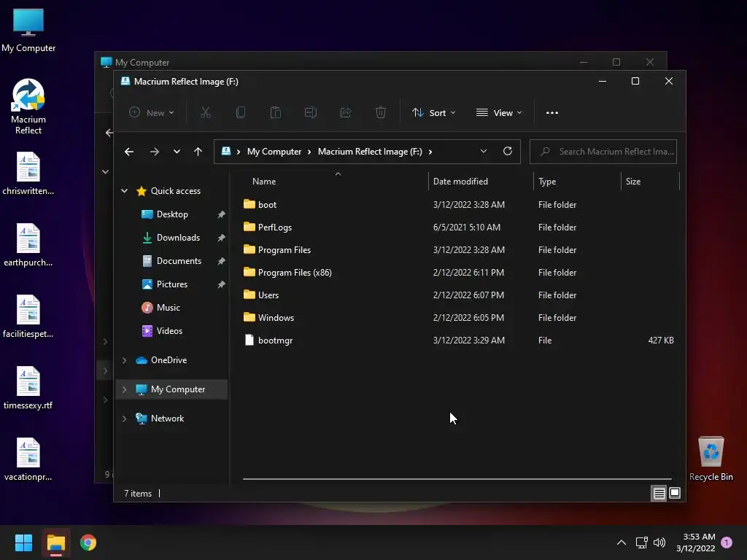Screen dimensions: 747x560
Task: Click breadcrumb chevron after Macrium Reflect Image (F:)
Action: 430,152
